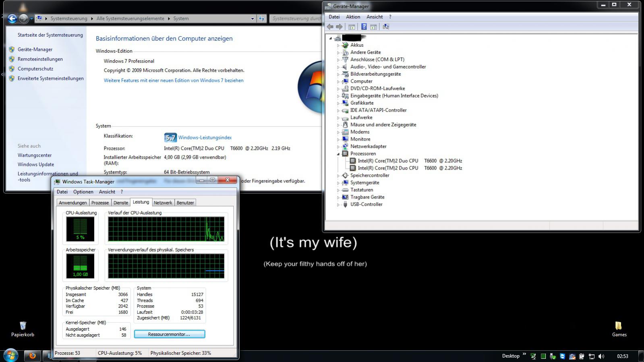Open the address bar history dropdown arrow

tap(253, 19)
